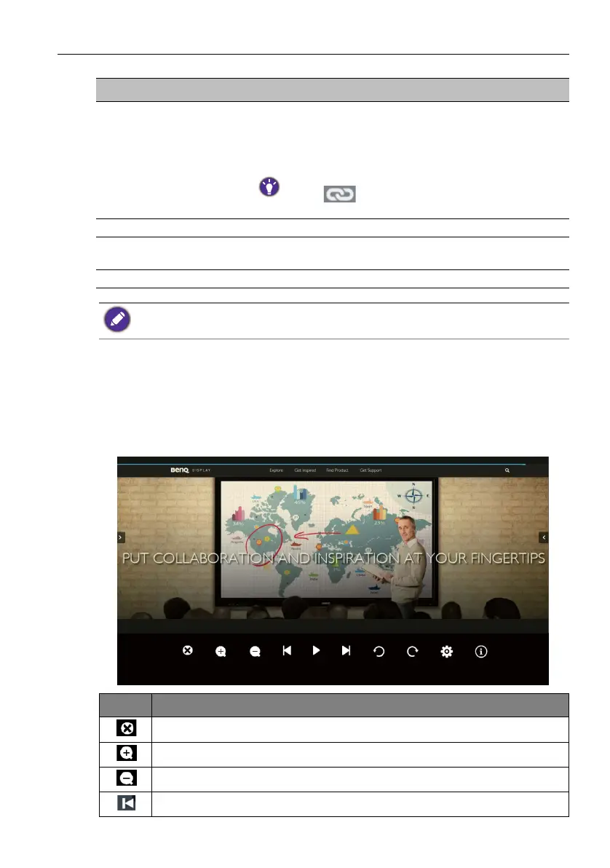Click the Find Product link

337,470
